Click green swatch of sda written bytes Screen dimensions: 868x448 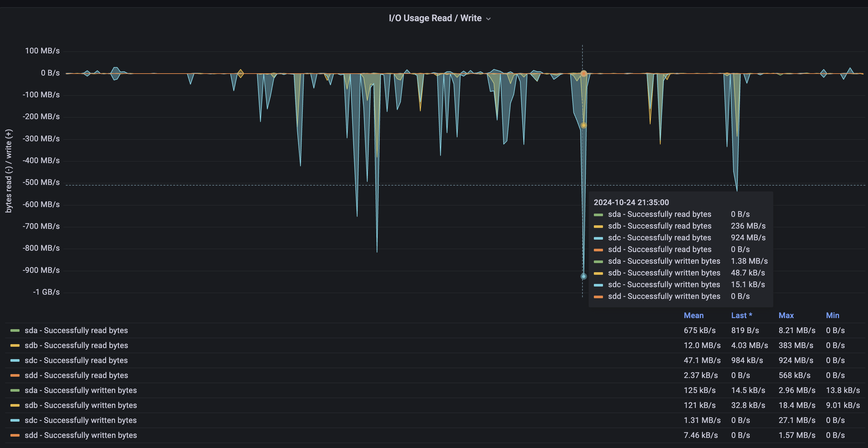click(x=15, y=390)
